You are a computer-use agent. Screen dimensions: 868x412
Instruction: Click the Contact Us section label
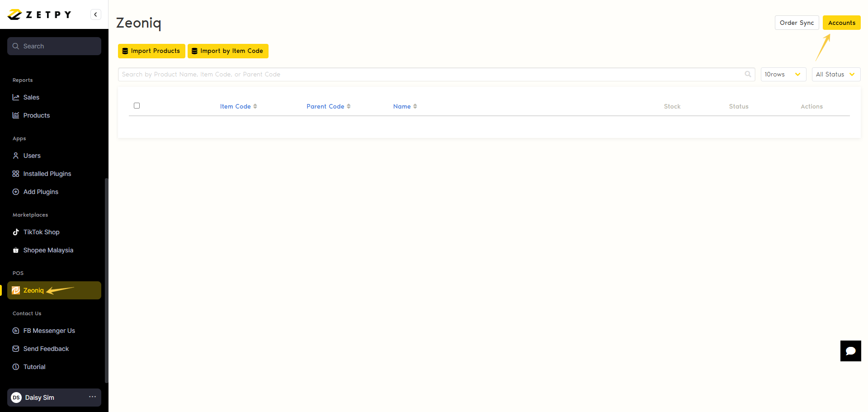coord(27,313)
